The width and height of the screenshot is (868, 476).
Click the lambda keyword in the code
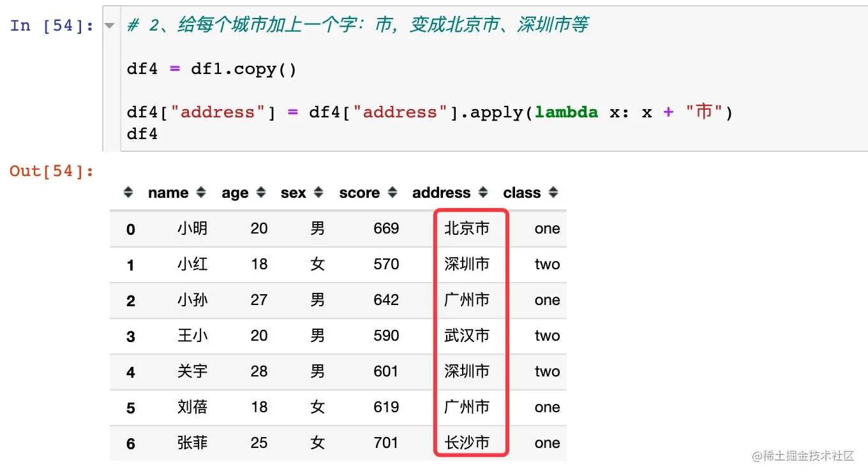coord(566,112)
